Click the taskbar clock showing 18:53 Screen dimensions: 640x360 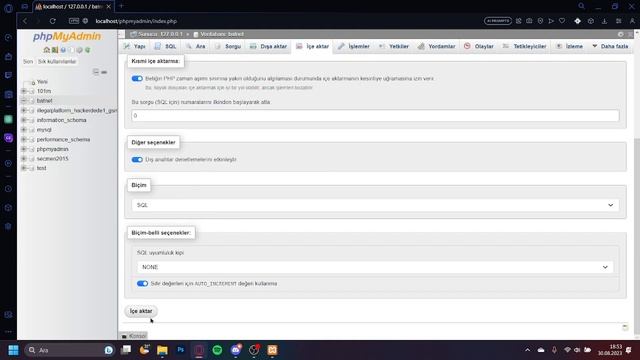[610, 350]
